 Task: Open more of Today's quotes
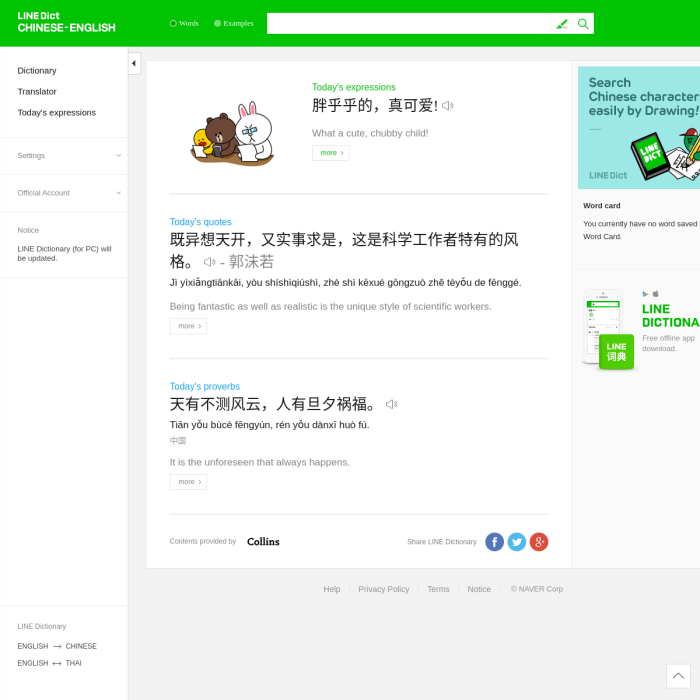click(188, 326)
